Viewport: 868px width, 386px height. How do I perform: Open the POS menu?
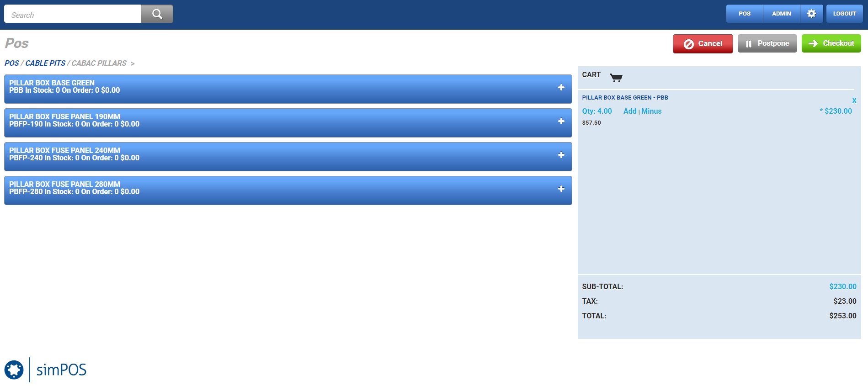point(745,14)
